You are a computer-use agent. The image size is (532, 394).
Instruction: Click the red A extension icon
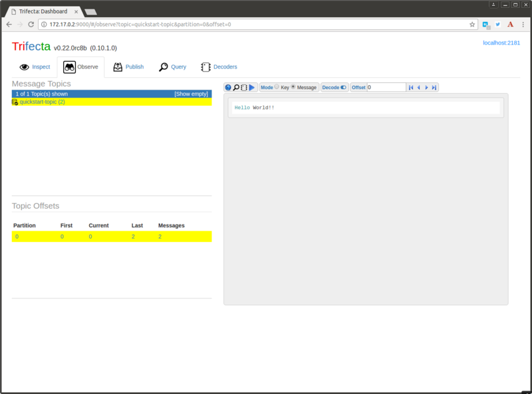[x=510, y=25]
